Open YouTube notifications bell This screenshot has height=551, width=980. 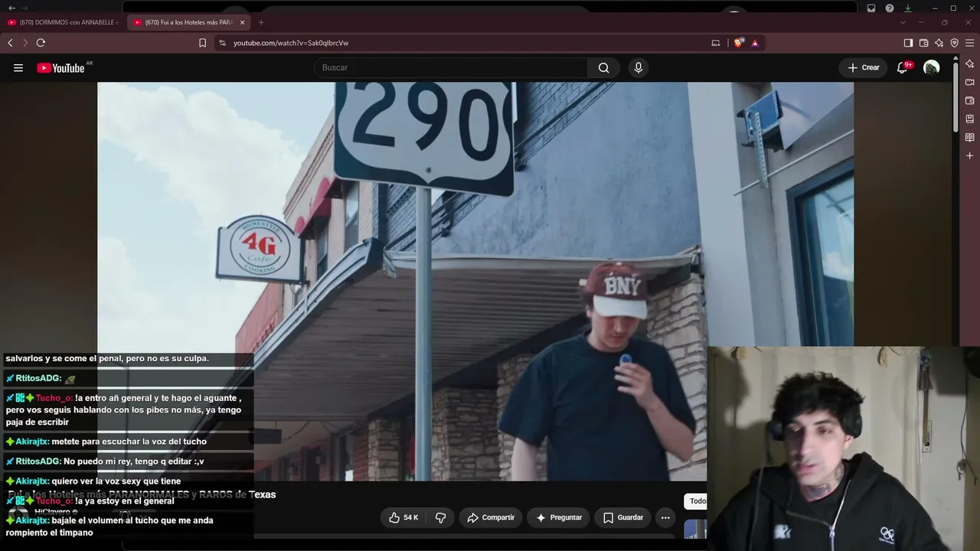pos(903,67)
